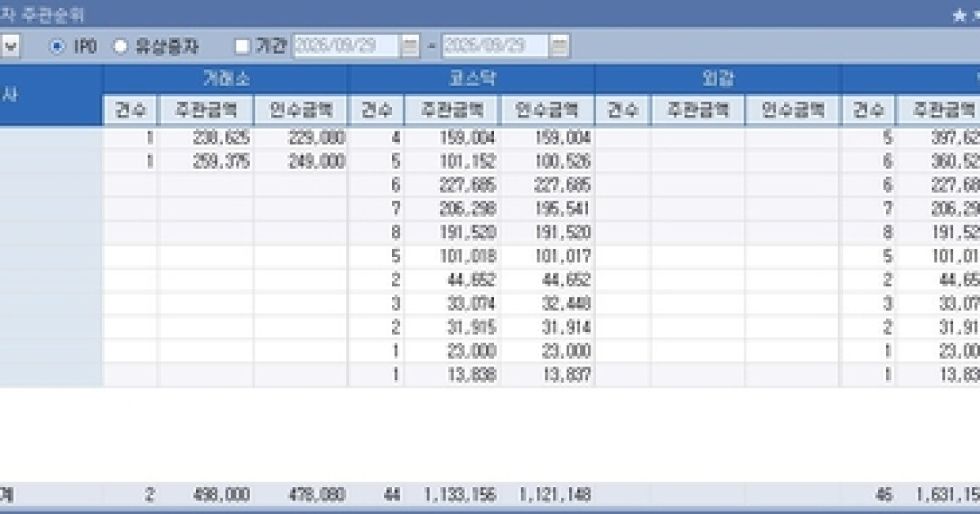This screenshot has height=514, width=980.
Task: Select the cell showing 249,000
Action: [301, 162]
